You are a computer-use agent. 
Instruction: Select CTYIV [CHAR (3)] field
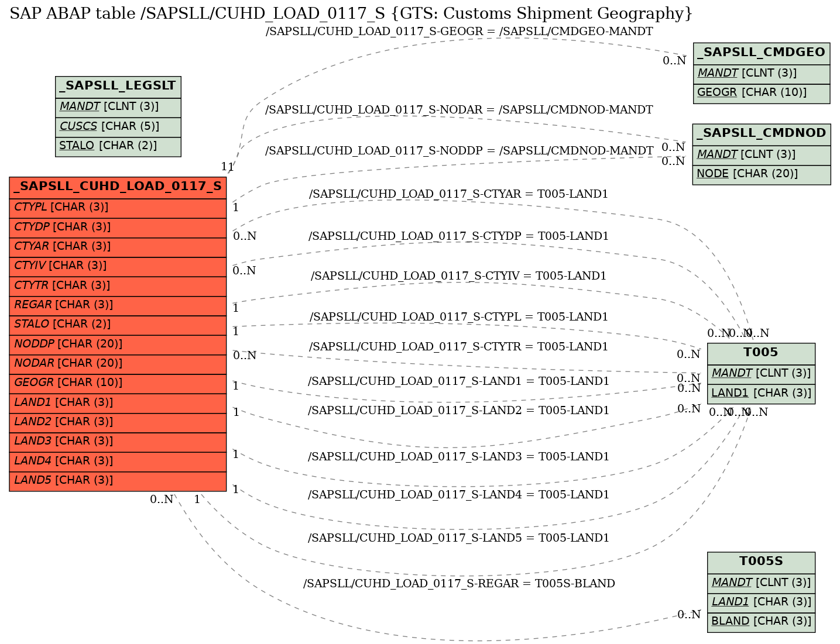pyautogui.click(x=118, y=266)
